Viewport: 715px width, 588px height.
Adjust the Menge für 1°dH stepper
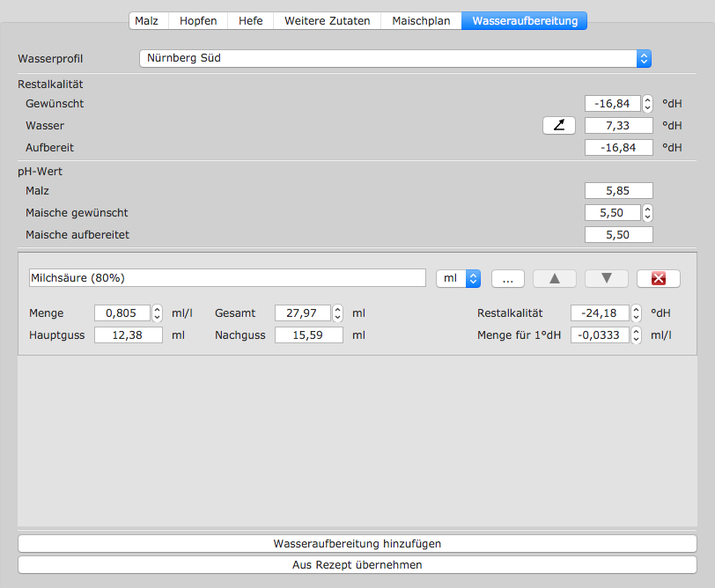[x=636, y=335]
